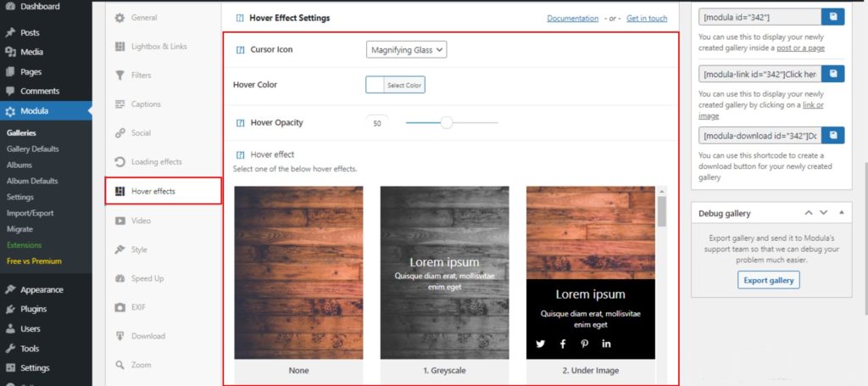Screen dimensions: 868x386
Task: Open the Album Defaults submenu
Action: [32, 181]
